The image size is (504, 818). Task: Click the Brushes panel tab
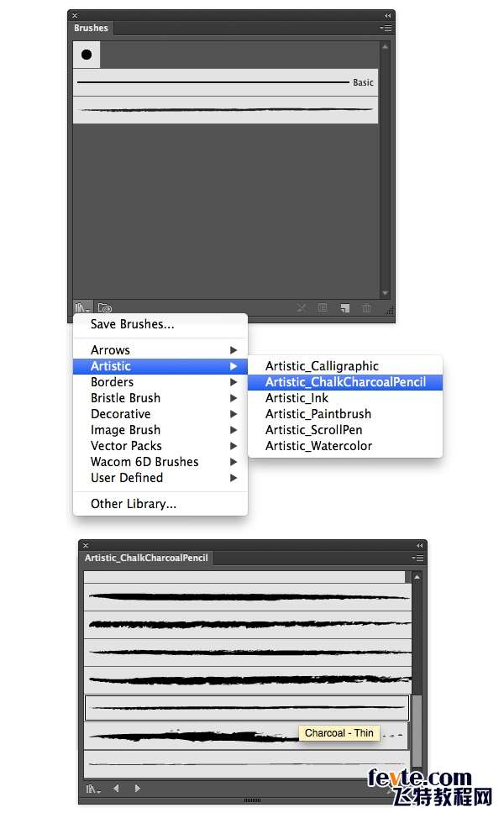tap(91, 28)
